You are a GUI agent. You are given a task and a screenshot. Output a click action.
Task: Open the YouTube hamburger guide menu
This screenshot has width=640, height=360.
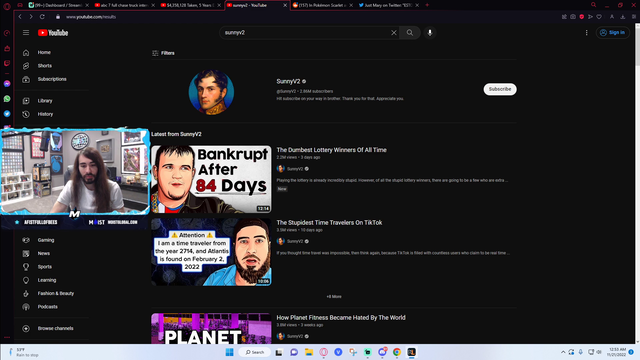pos(26,33)
